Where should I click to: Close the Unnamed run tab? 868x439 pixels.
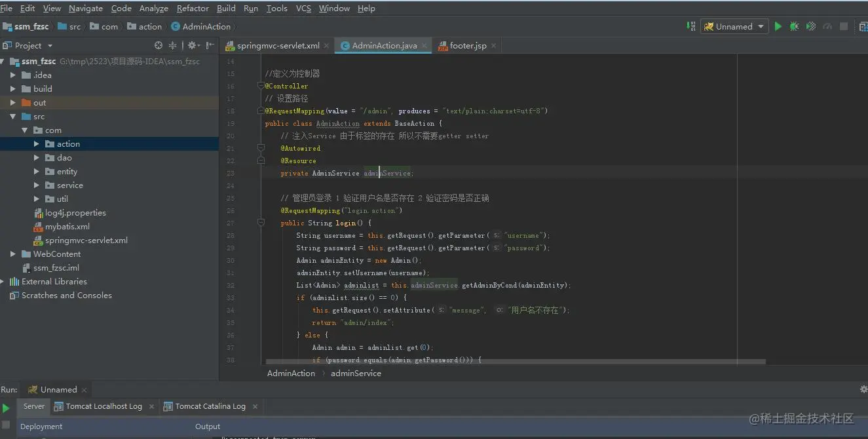[x=84, y=390]
